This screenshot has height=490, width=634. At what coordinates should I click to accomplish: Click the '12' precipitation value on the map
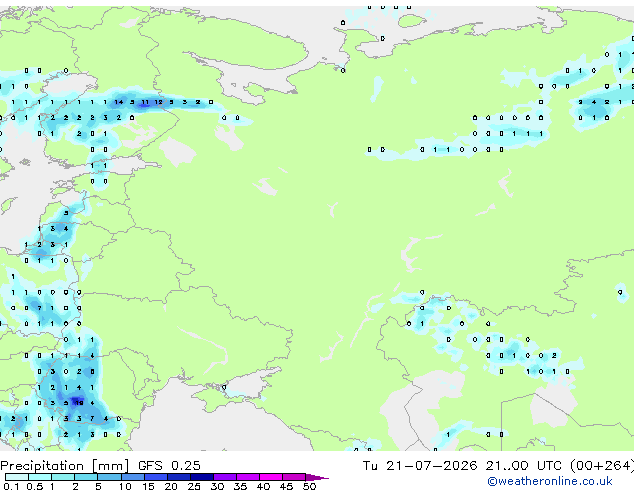[158, 102]
